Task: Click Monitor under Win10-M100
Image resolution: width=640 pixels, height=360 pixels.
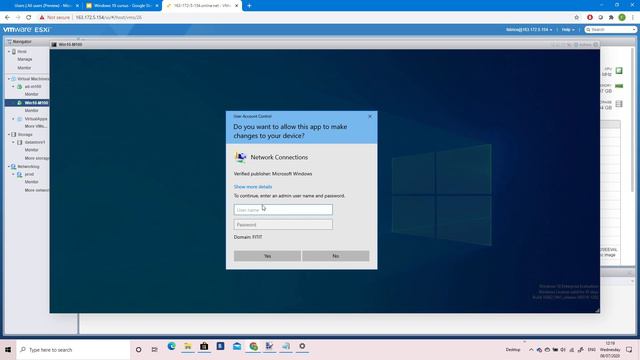Action: point(31,111)
